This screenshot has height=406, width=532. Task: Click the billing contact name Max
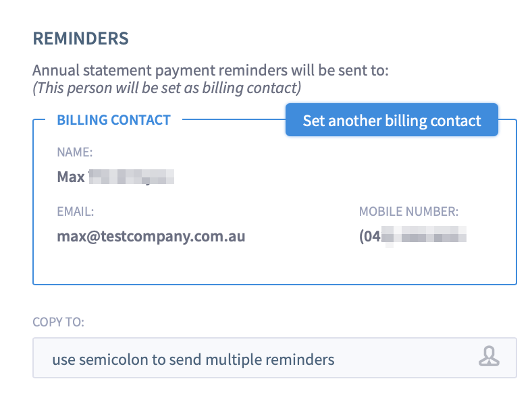(x=70, y=177)
